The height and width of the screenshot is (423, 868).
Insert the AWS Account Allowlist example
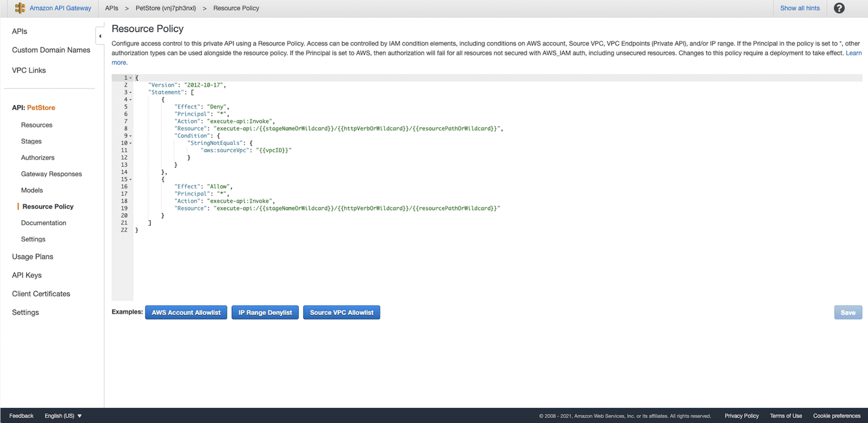click(186, 313)
